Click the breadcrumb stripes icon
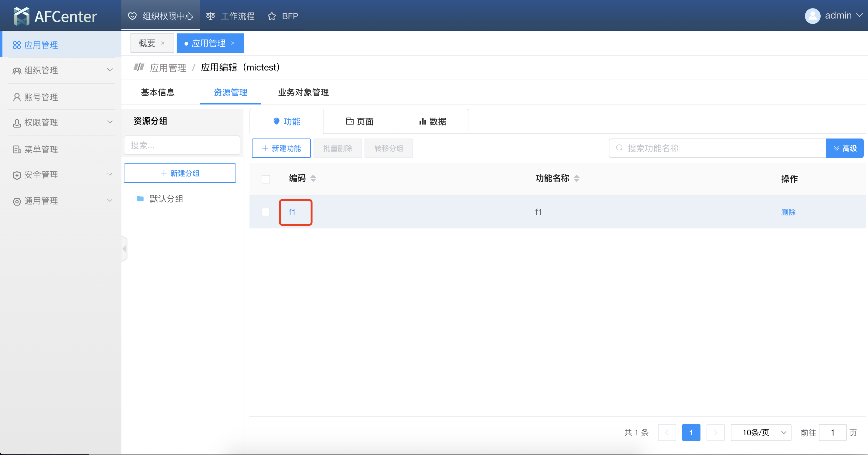 point(139,67)
